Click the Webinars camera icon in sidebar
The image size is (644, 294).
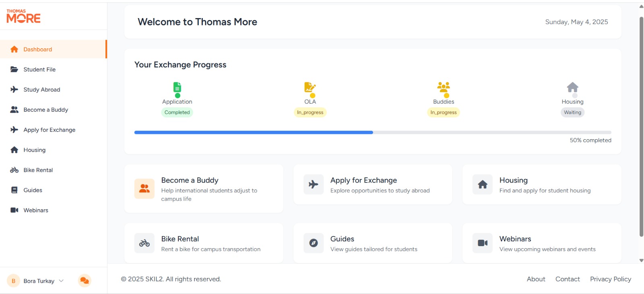(x=14, y=210)
